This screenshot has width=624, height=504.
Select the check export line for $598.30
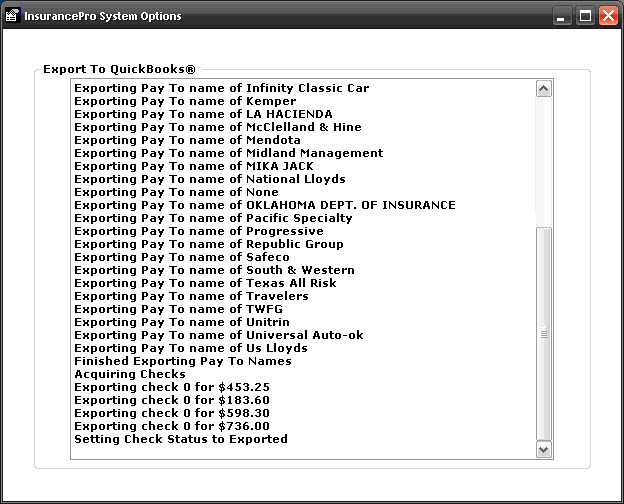click(172, 413)
